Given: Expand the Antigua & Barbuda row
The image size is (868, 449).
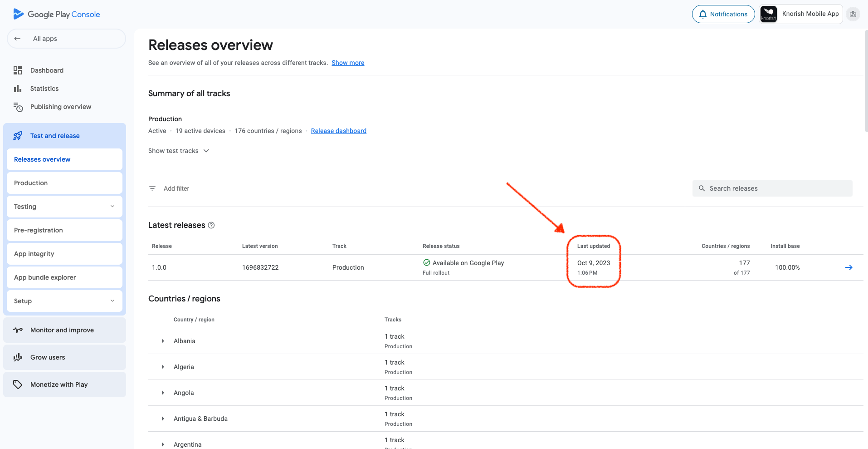Looking at the screenshot, I should click(x=163, y=419).
